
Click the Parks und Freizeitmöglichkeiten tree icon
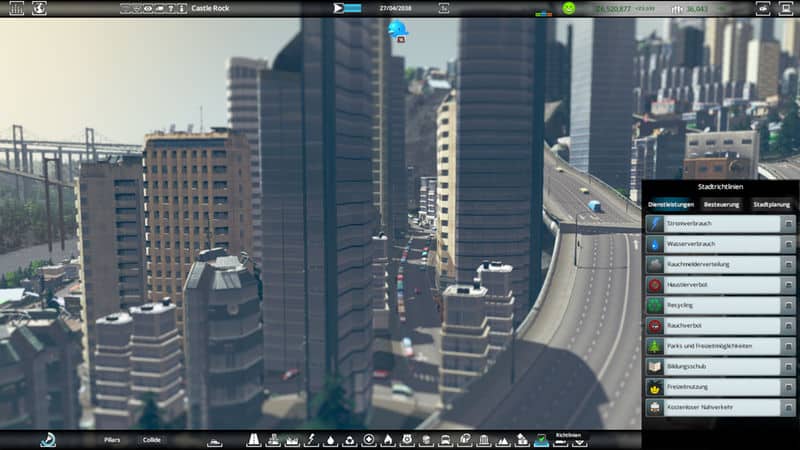pos(655,346)
